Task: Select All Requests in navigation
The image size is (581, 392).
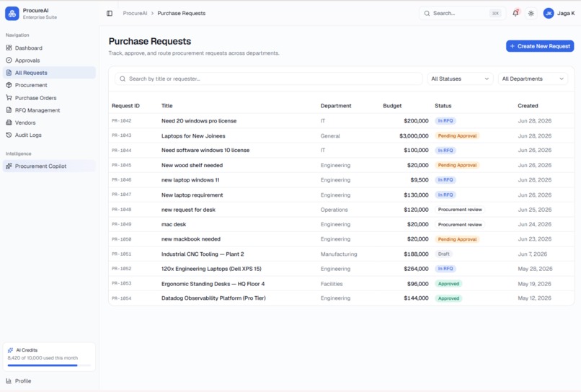Action: point(49,73)
